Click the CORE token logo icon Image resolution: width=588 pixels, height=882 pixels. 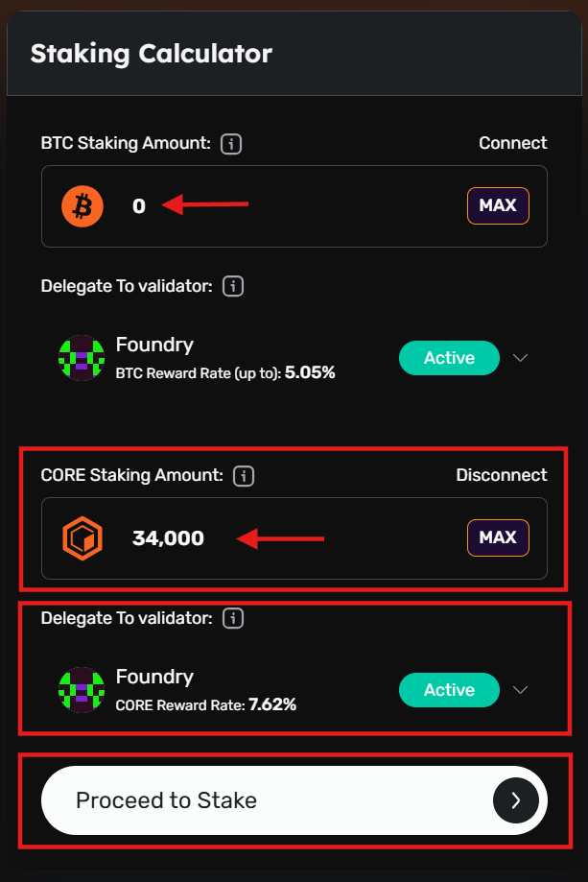click(x=82, y=538)
